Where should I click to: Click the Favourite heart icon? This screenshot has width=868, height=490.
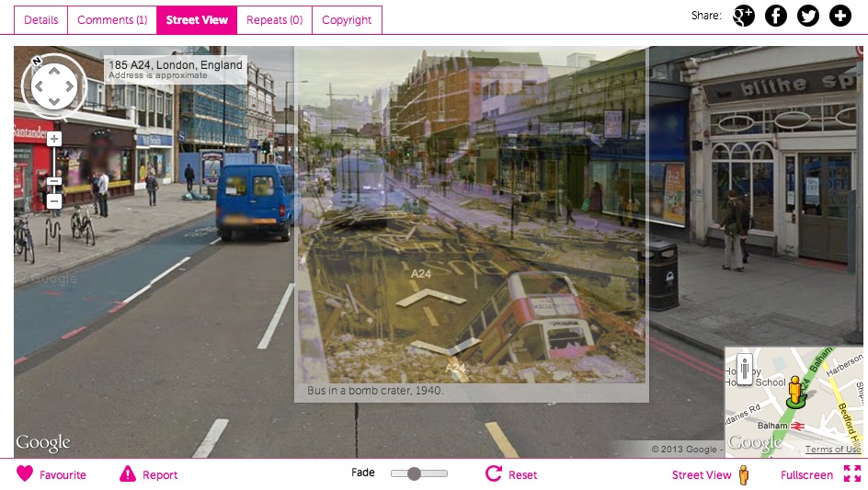click(x=25, y=473)
